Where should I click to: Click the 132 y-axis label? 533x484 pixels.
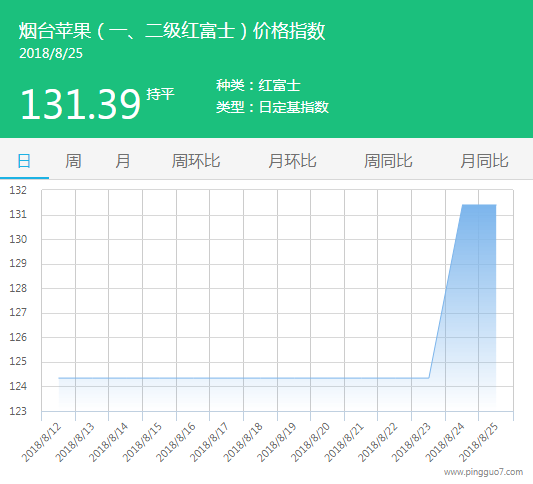click(18, 190)
